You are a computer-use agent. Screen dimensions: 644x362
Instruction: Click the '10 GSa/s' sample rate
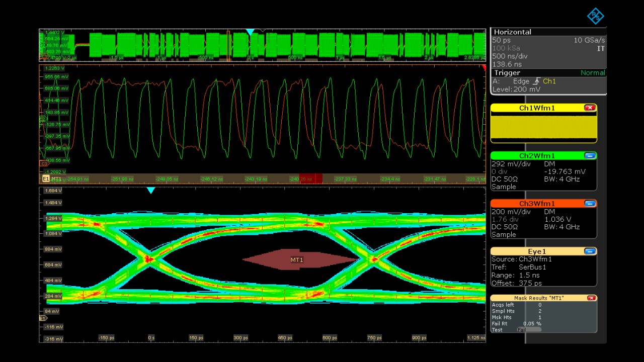pyautogui.click(x=589, y=40)
